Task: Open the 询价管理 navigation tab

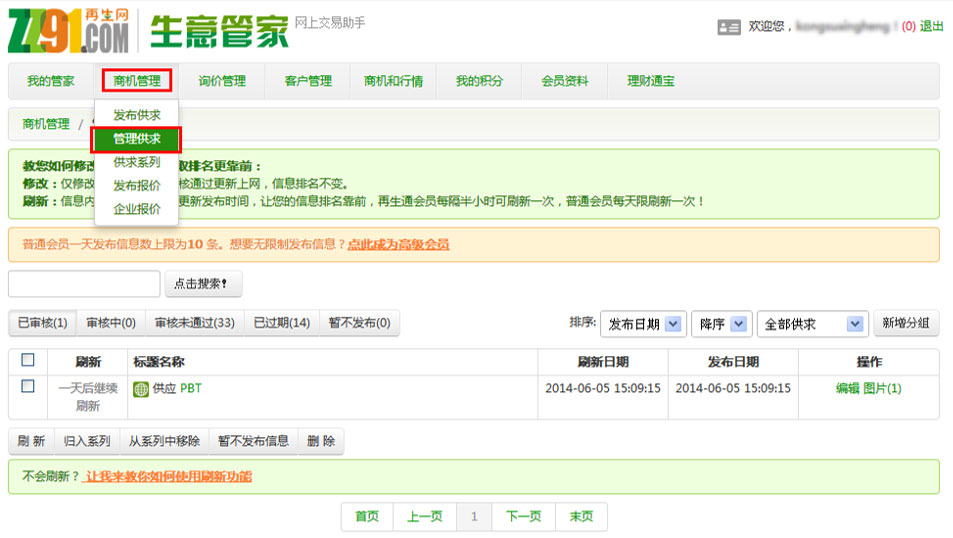Action: (x=222, y=81)
